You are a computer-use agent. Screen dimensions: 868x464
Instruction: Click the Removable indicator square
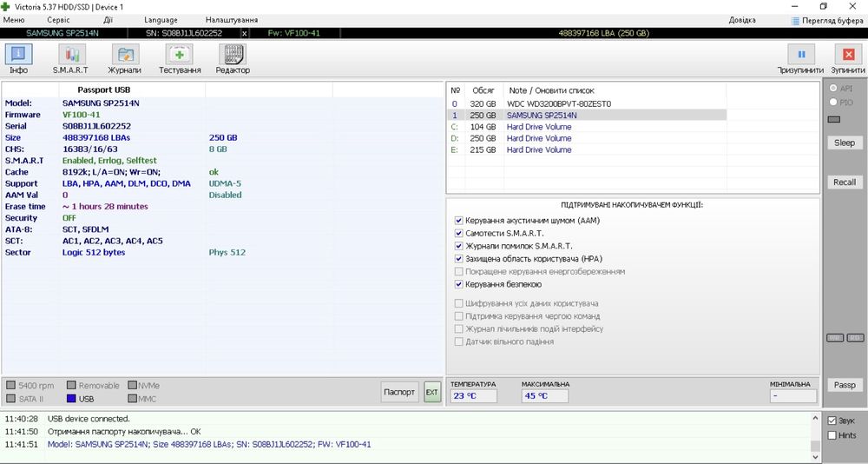[71, 385]
